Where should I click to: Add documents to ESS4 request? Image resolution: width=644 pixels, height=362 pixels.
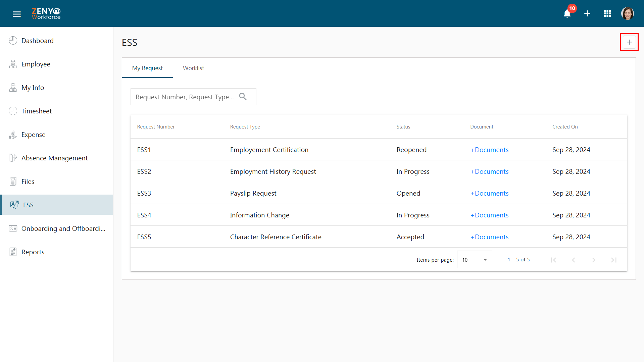[x=489, y=215]
